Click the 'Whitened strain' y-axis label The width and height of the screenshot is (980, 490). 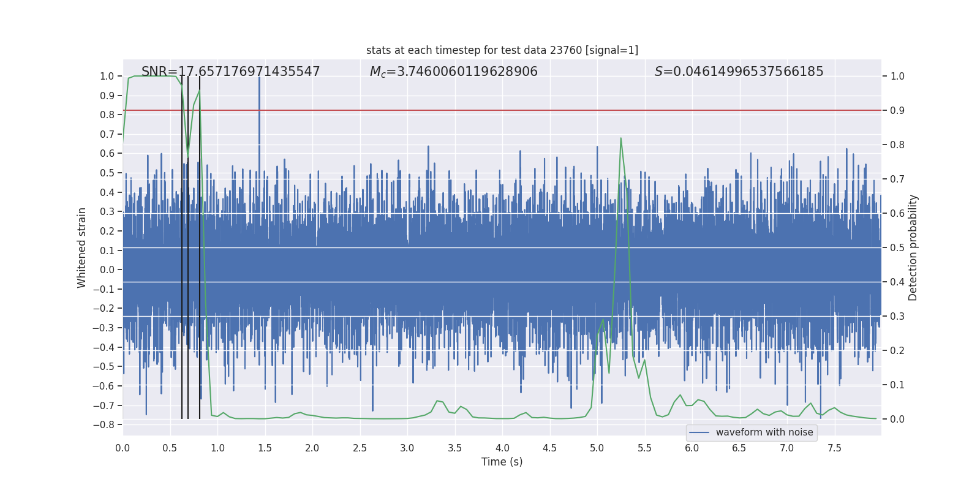click(82, 247)
